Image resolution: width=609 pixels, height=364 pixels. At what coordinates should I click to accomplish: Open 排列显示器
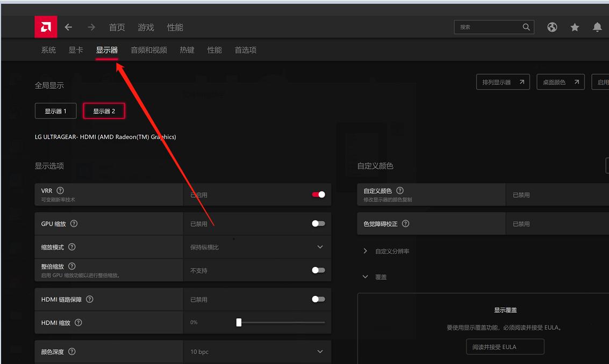tap(503, 82)
